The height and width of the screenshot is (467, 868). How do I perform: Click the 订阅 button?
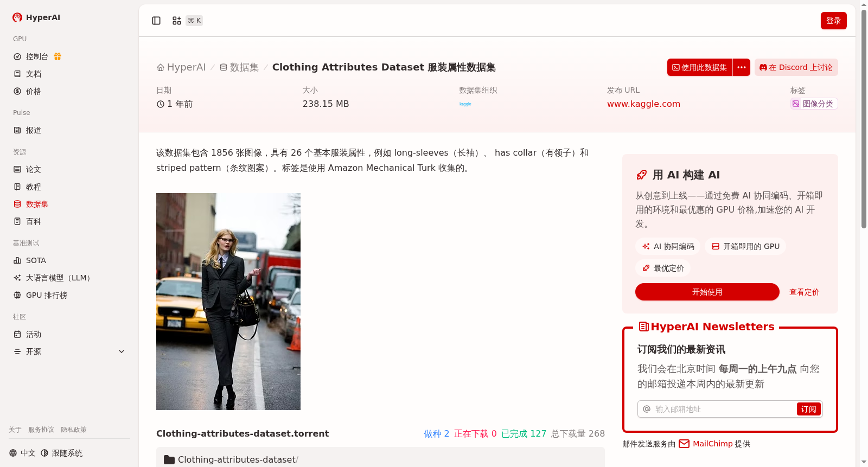[x=808, y=409]
